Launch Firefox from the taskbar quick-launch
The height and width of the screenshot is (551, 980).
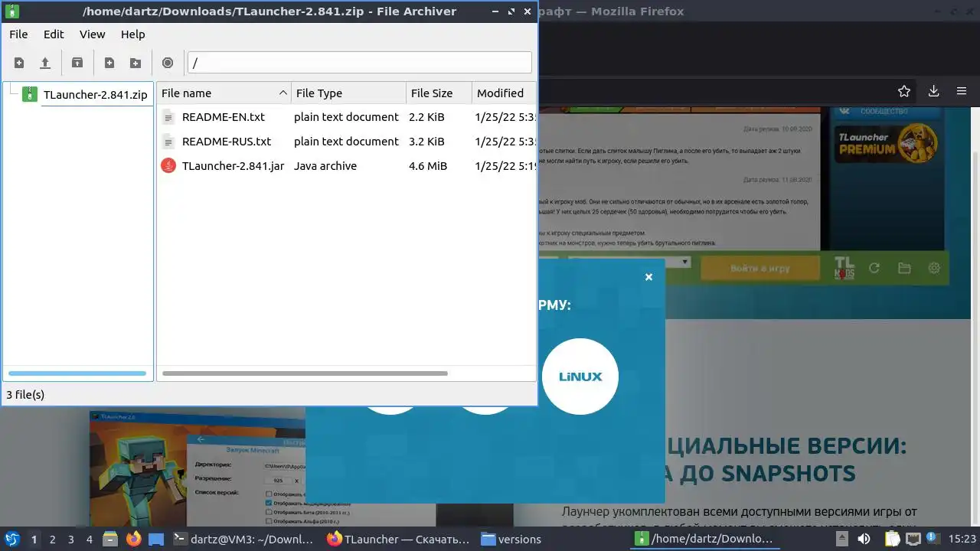pos(134,539)
